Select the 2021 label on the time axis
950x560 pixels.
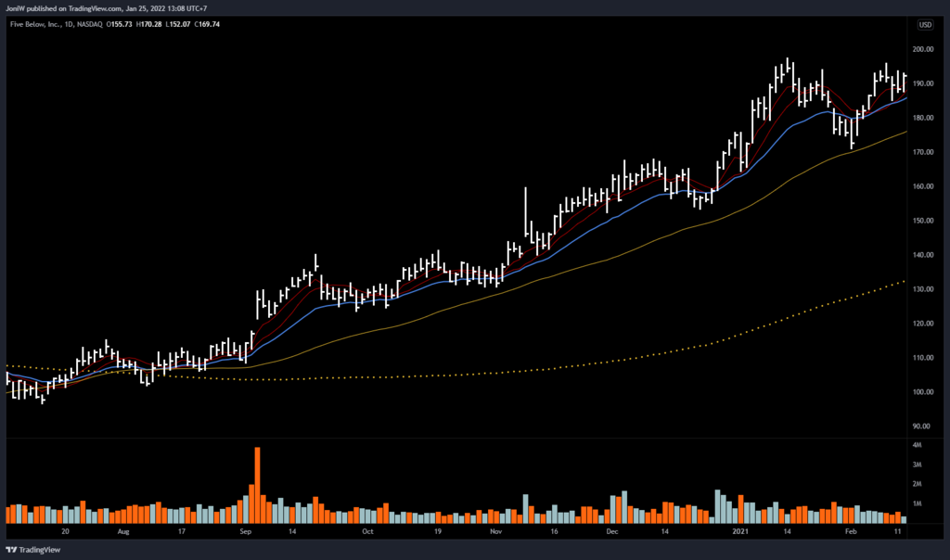point(740,533)
